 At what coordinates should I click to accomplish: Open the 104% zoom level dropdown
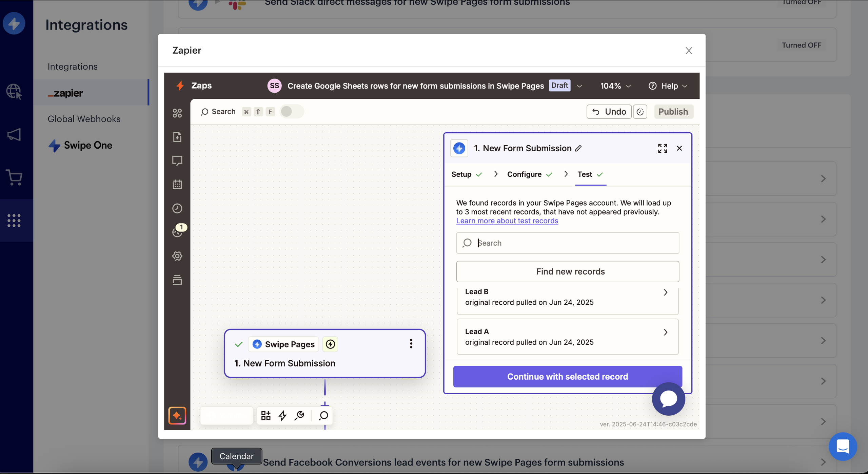point(616,86)
